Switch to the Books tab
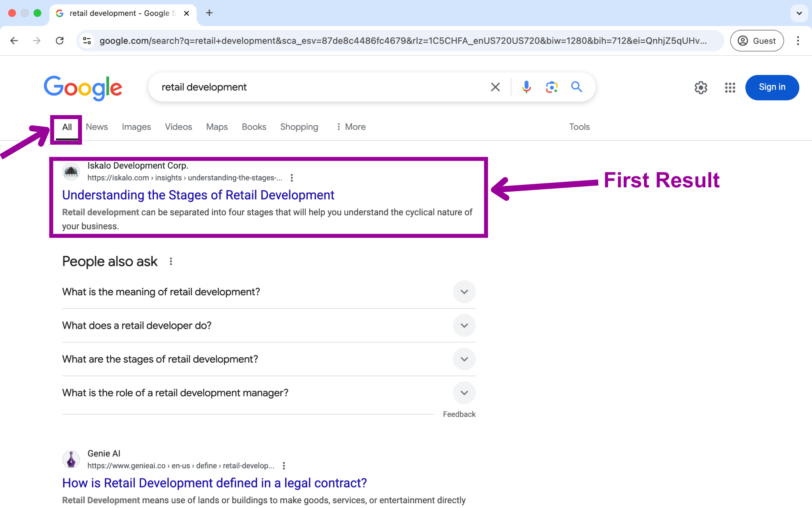This screenshot has height=508, width=812. [254, 127]
